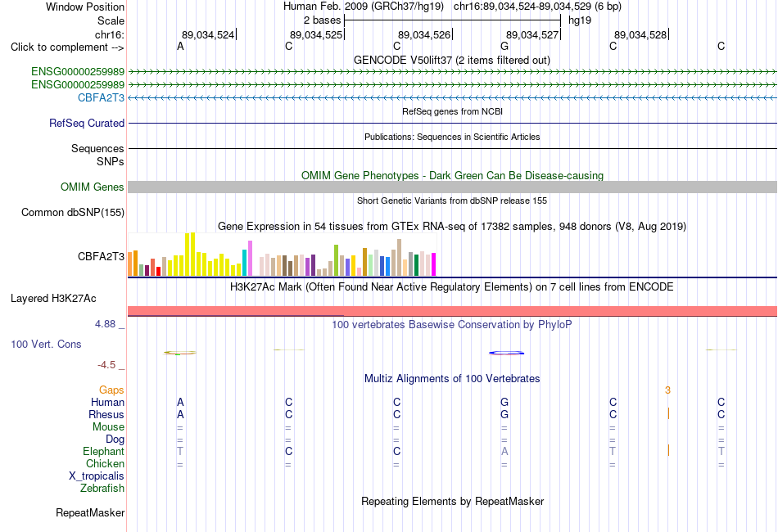Click the SNPs track label
The height and width of the screenshot is (532, 778).
click(x=111, y=161)
